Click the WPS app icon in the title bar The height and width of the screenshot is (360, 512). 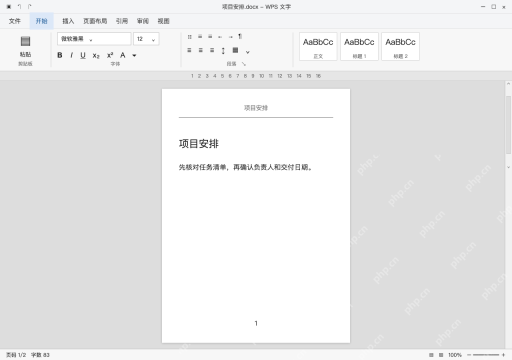click(9, 6)
